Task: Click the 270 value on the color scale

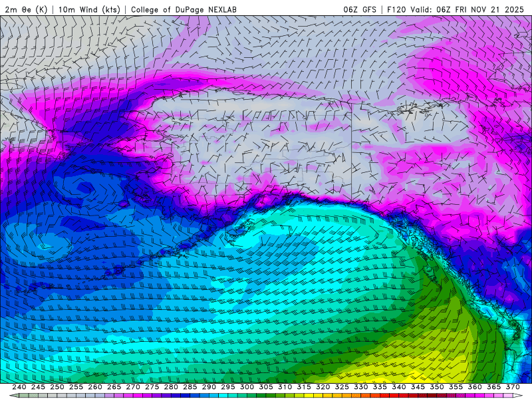Action: (x=133, y=387)
